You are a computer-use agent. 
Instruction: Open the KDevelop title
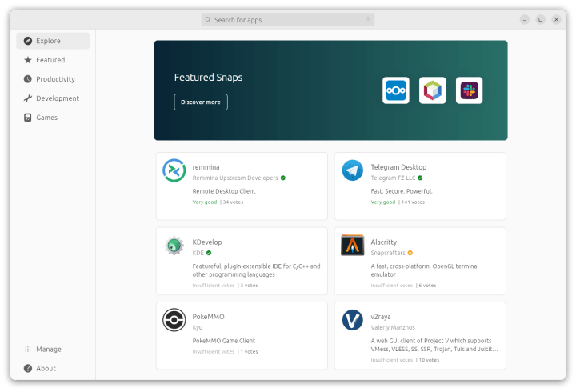[x=207, y=242]
